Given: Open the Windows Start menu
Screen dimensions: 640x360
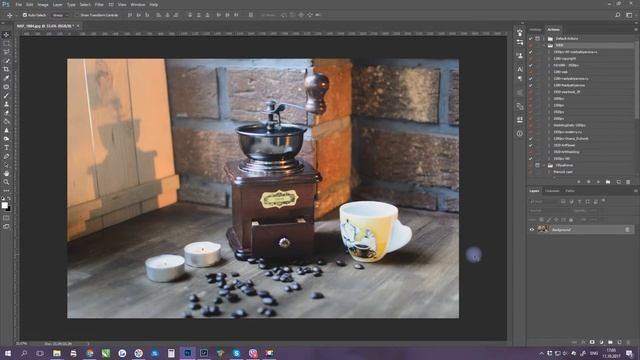Looking at the screenshot, I should pos(7,353).
